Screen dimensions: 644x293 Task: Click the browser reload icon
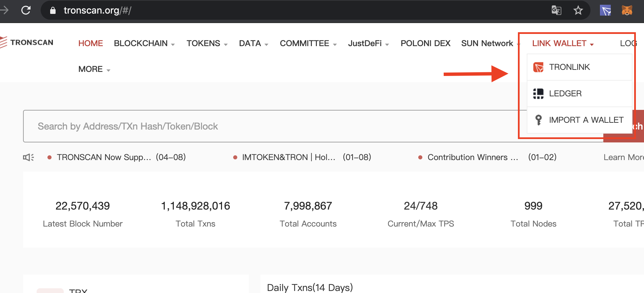tap(26, 10)
